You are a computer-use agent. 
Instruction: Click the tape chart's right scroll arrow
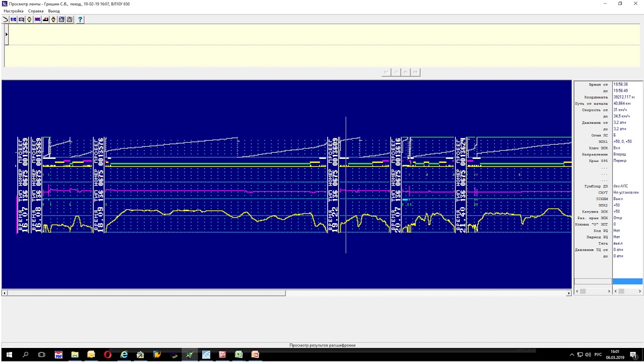[569, 293]
